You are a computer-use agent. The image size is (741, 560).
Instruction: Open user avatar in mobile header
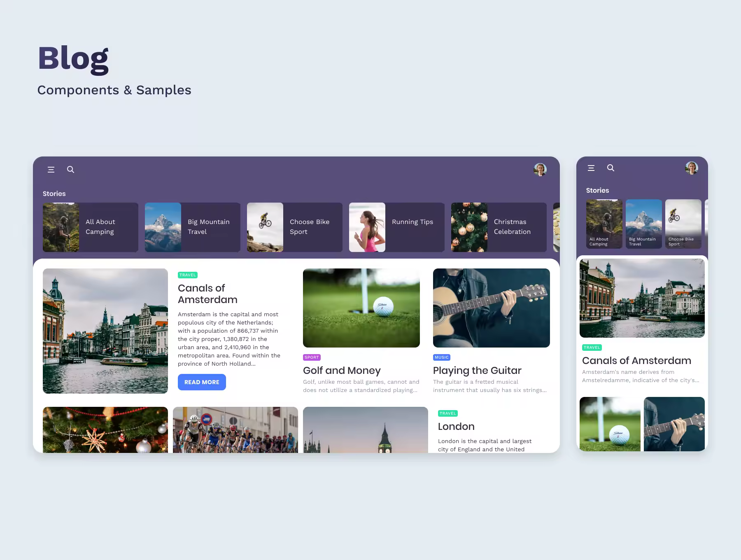tap(692, 168)
